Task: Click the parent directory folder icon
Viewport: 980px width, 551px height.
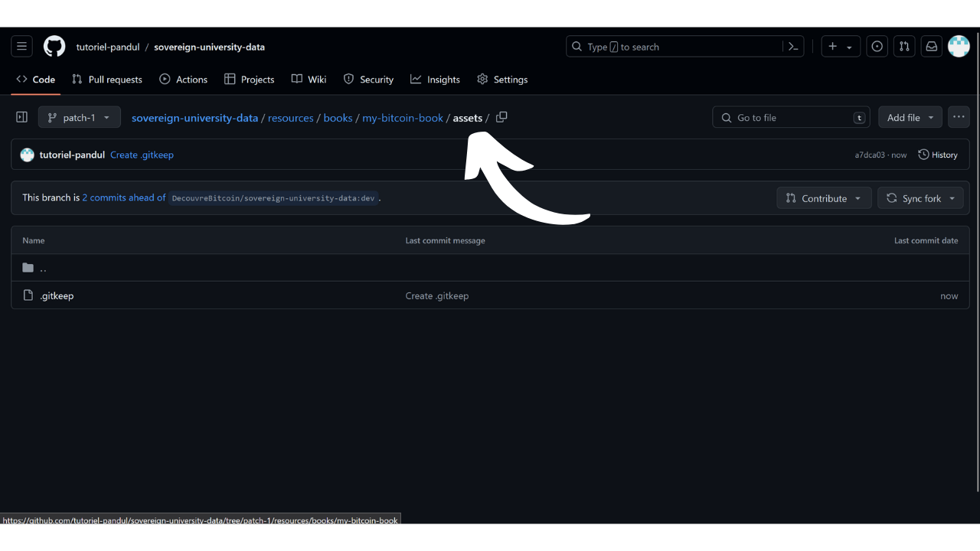Action: (x=28, y=268)
